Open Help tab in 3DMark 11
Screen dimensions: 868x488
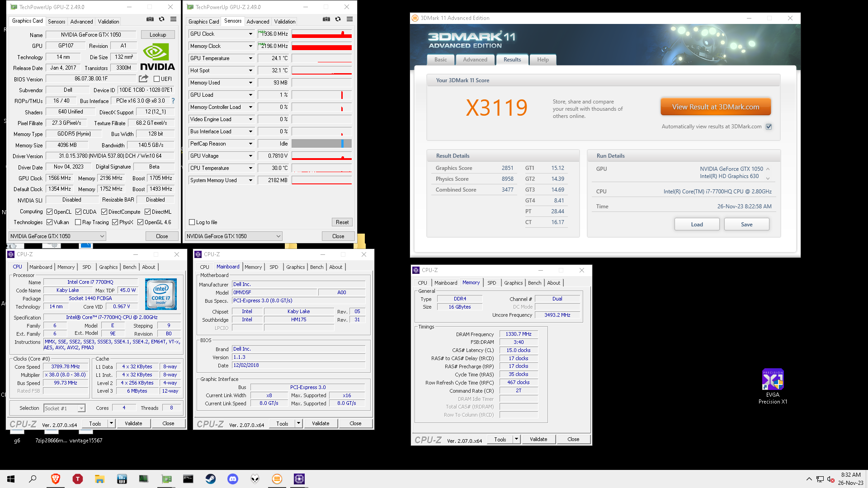click(543, 60)
